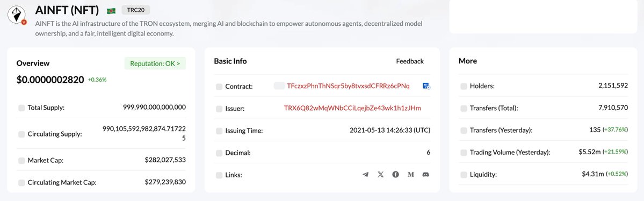Open the Medium link icon
The height and width of the screenshot is (201, 644).
click(411, 175)
